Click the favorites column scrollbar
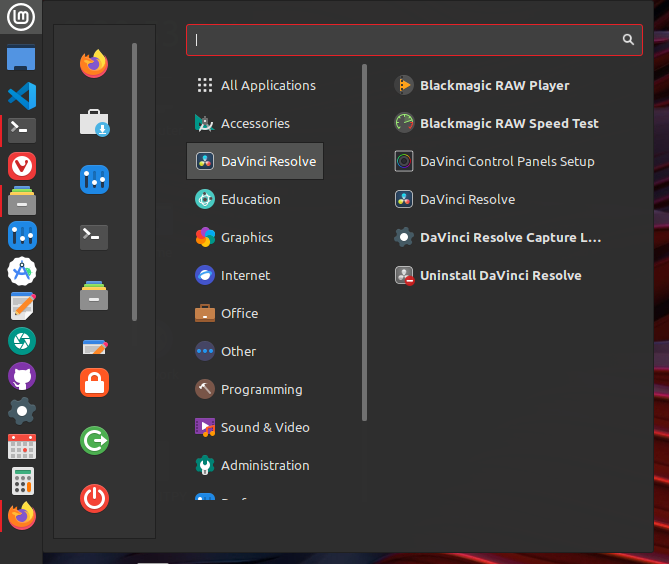669x564 pixels. click(x=134, y=182)
